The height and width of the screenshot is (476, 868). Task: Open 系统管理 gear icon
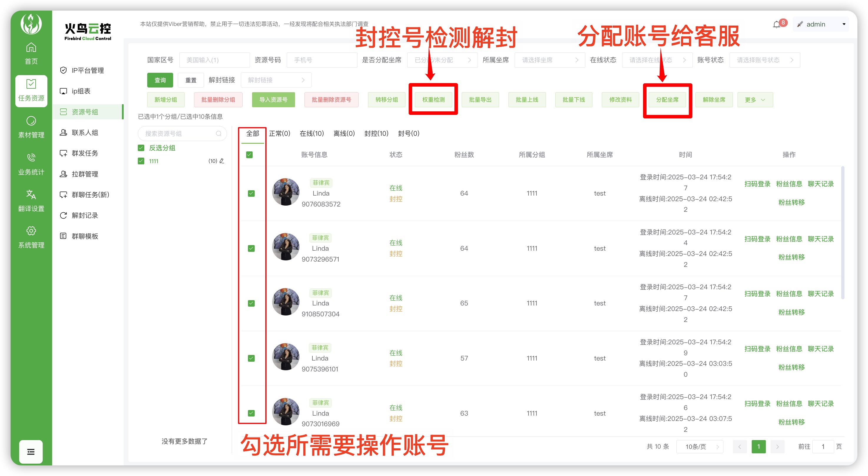(x=31, y=231)
